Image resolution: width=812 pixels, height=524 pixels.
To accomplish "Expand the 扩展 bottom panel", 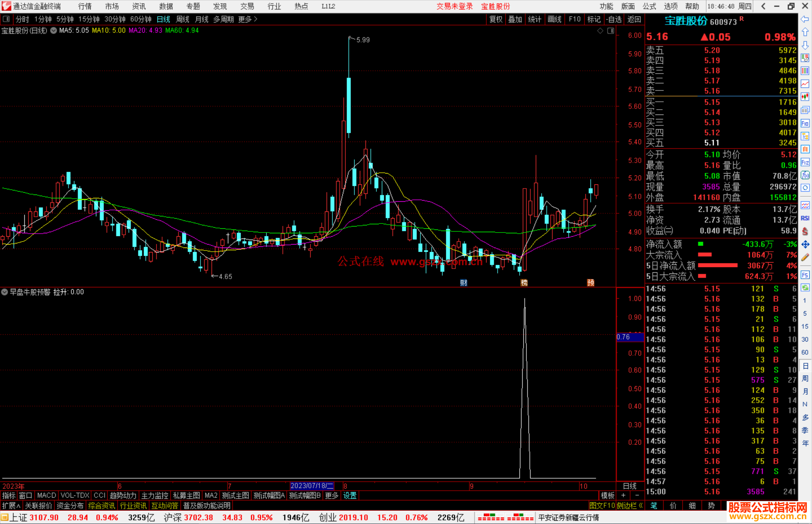I will tap(11, 506).
